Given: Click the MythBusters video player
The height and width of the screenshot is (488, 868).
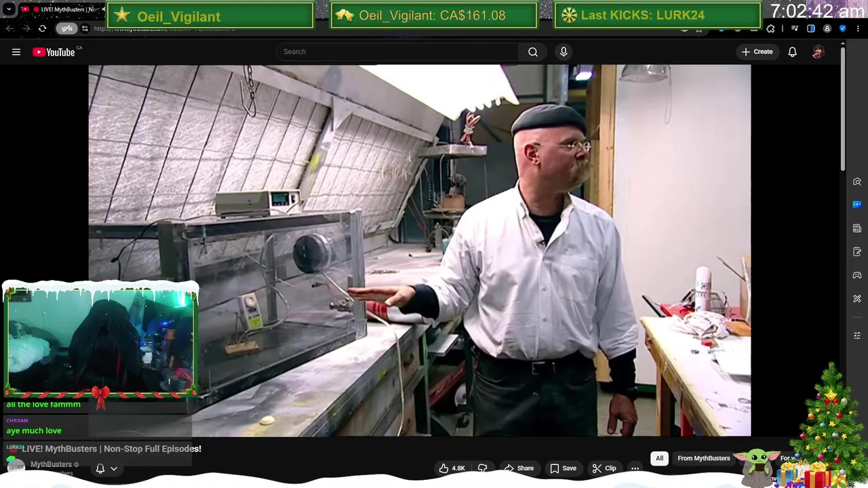Looking at the screenshot, I should point(419,250).
